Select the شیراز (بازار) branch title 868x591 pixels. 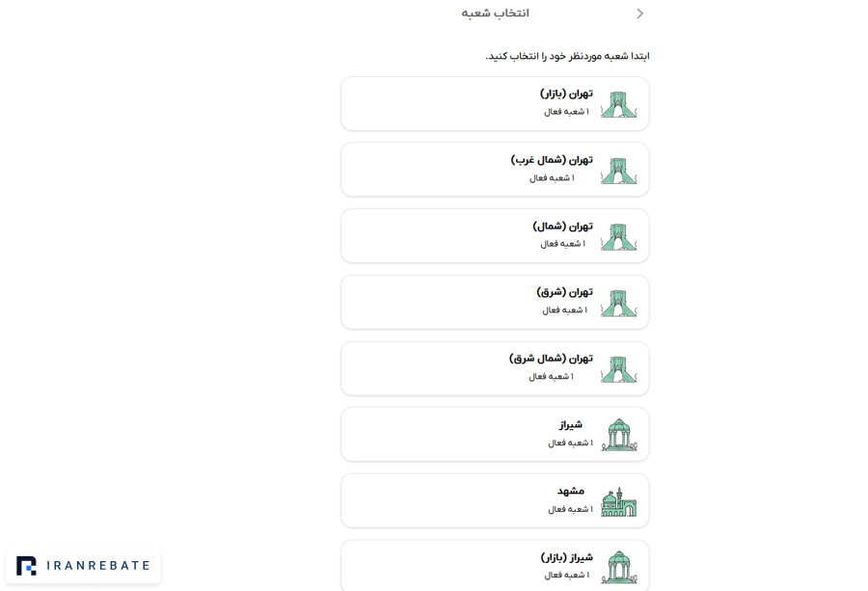[x=567, y=557]
